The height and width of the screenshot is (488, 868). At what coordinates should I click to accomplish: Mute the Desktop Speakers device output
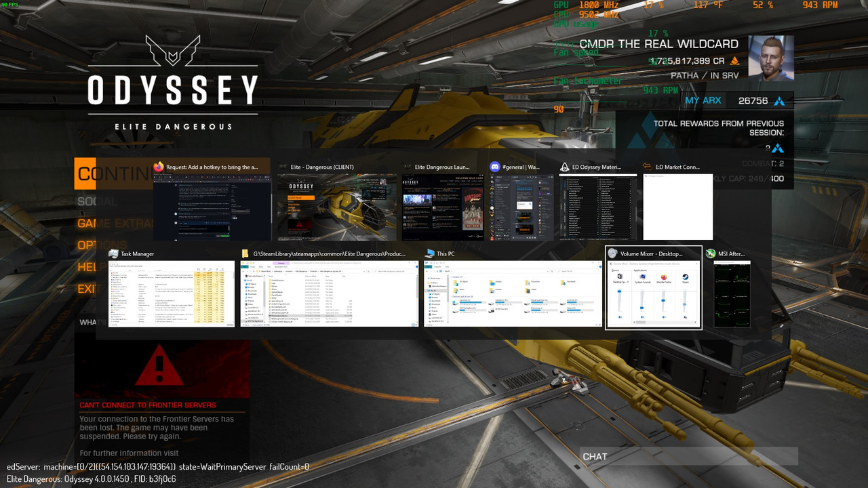[620, 317]
